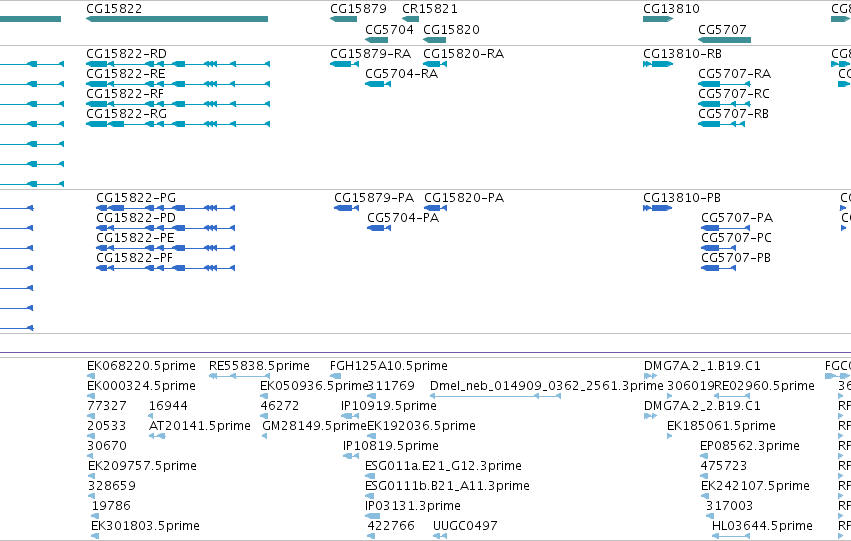The width and height of the screenshot is (851, 541).
Task: Select the CG5707-RC transcript label
Action: (734, 93)
